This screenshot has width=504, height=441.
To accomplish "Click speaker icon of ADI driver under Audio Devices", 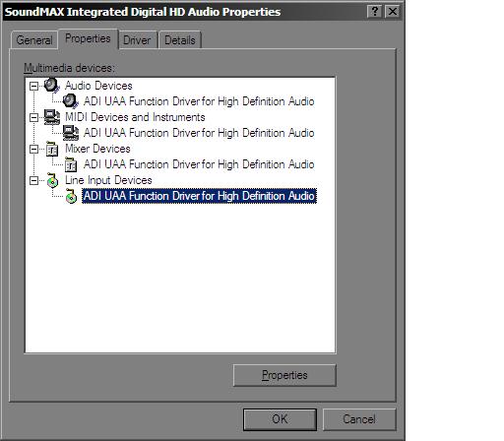I will point(71,101).
